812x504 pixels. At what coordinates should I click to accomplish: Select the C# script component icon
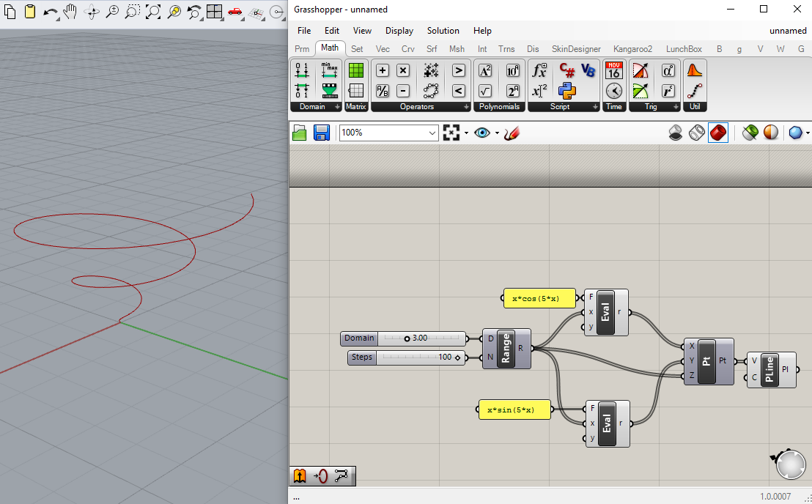point(566,70)
